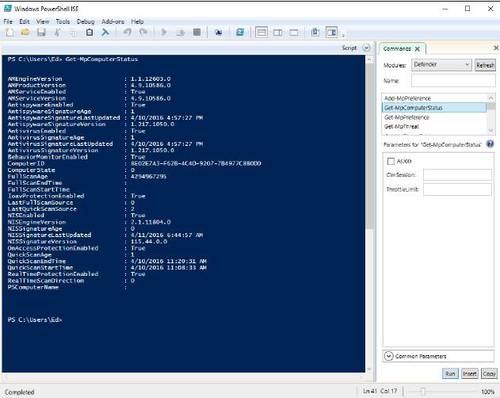Open the Add-ons menu
Viewport: 500px width, 398px height.
click(x=113, y=22)
